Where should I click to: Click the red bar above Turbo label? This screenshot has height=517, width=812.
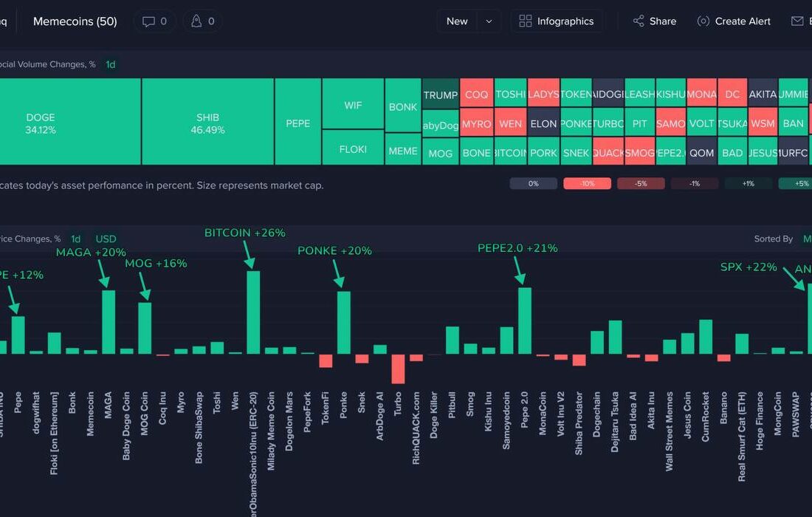click(x=398, y=369)
